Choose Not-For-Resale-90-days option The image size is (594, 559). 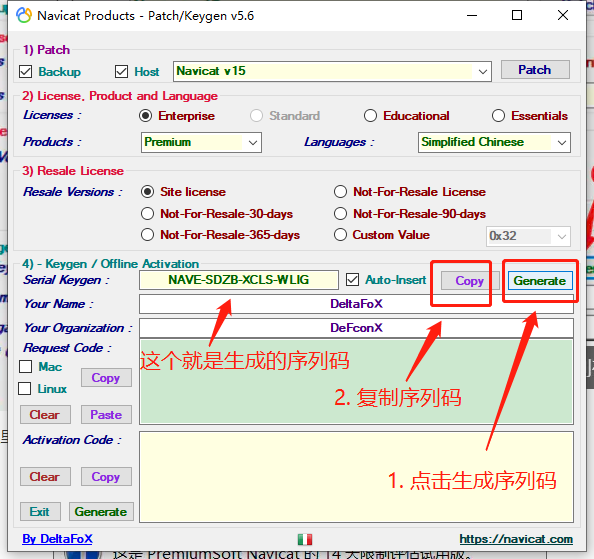click(340, 214)
